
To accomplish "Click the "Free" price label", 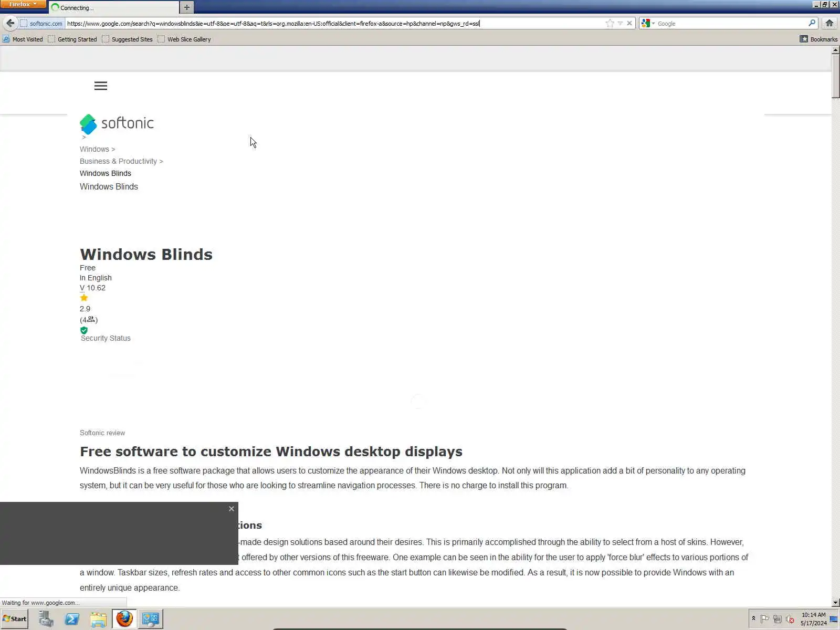I will coord(88,268).
